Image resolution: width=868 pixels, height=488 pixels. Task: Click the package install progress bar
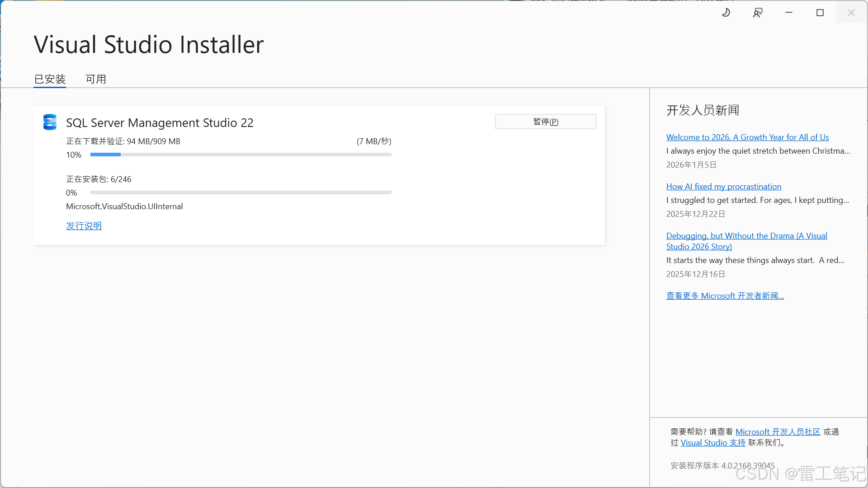click(x=241, y=192)
